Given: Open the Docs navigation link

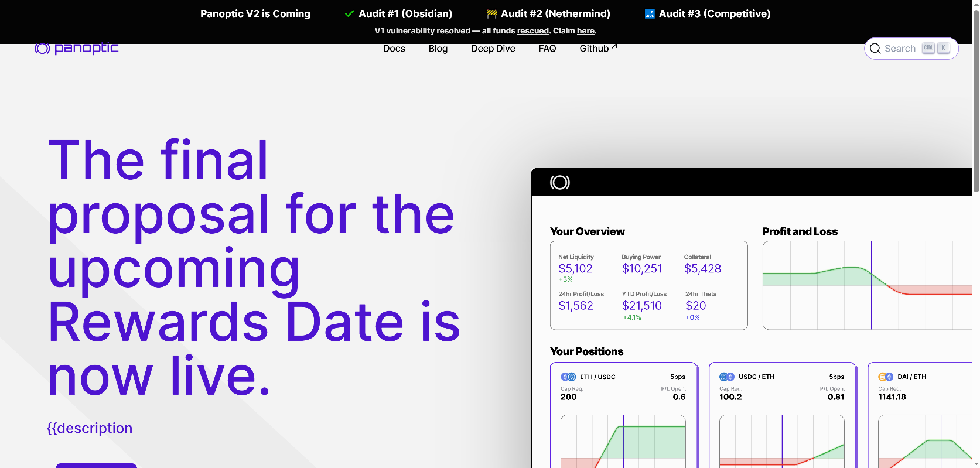Looking at the screenshot, I should point(394,49).
